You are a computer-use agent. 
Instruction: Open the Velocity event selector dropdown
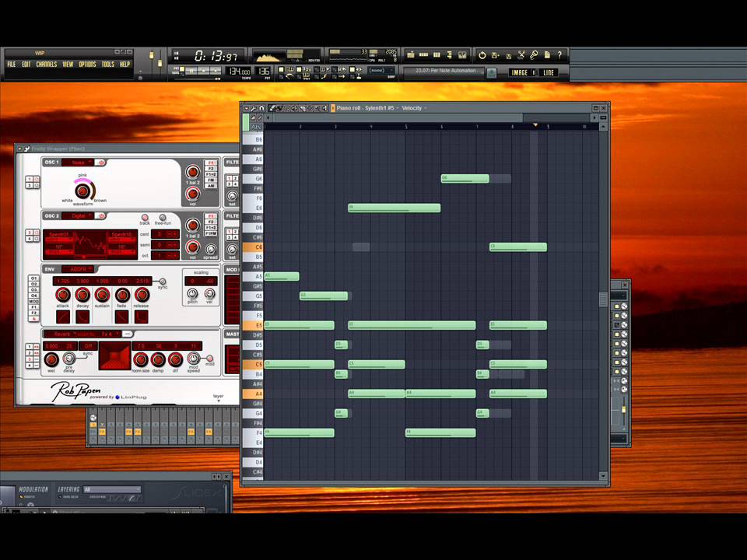coord(414,108)
